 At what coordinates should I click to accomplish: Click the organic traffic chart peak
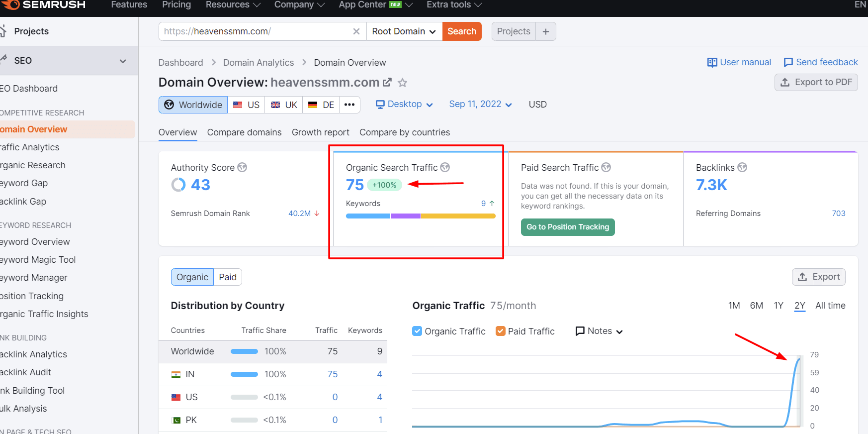[799, 359]
